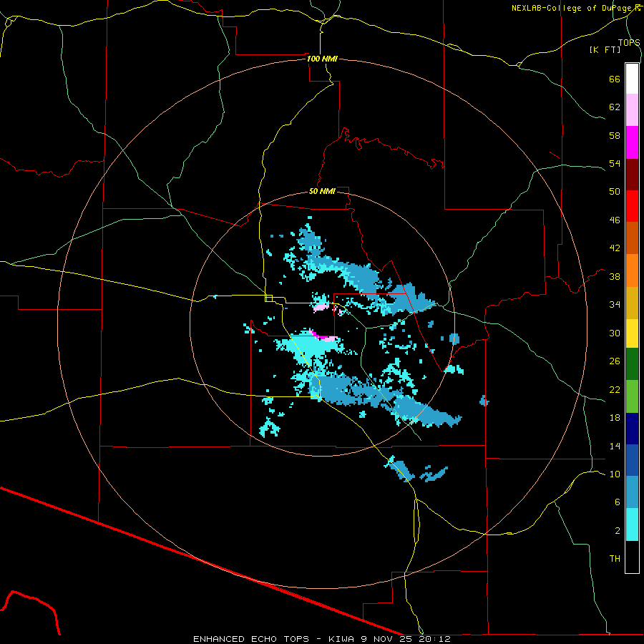Click the "18" legend value
Screen dimensions: 644x644
615,418
